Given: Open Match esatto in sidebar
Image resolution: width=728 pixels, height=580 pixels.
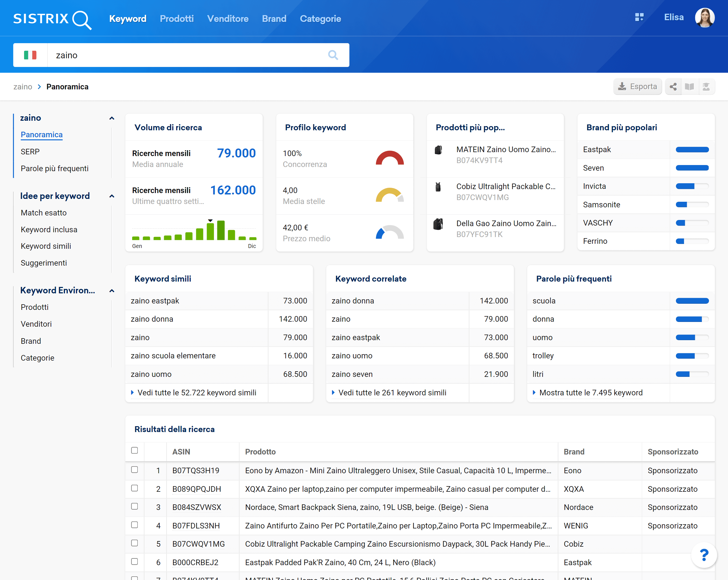Looking at the screenshot, I should (x=44, y=213).
